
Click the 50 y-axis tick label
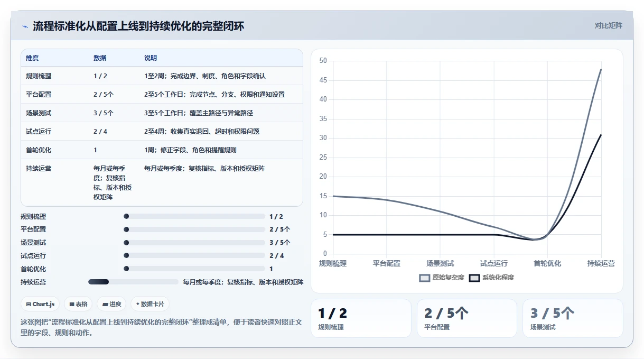click(323, 61)
